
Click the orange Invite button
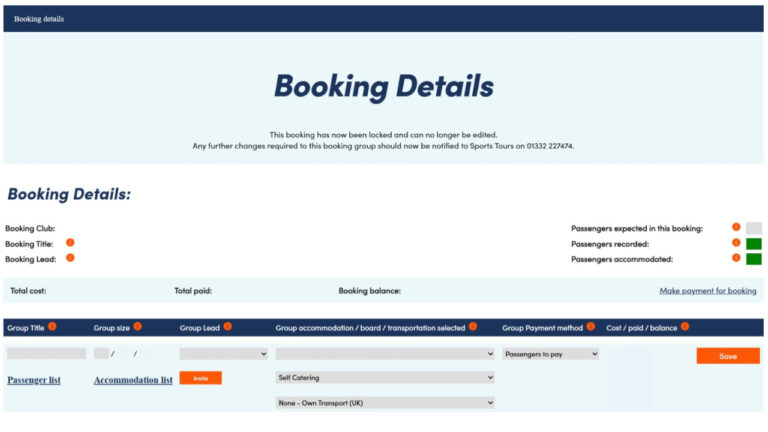pyautogui.click(x=200, y=378)
